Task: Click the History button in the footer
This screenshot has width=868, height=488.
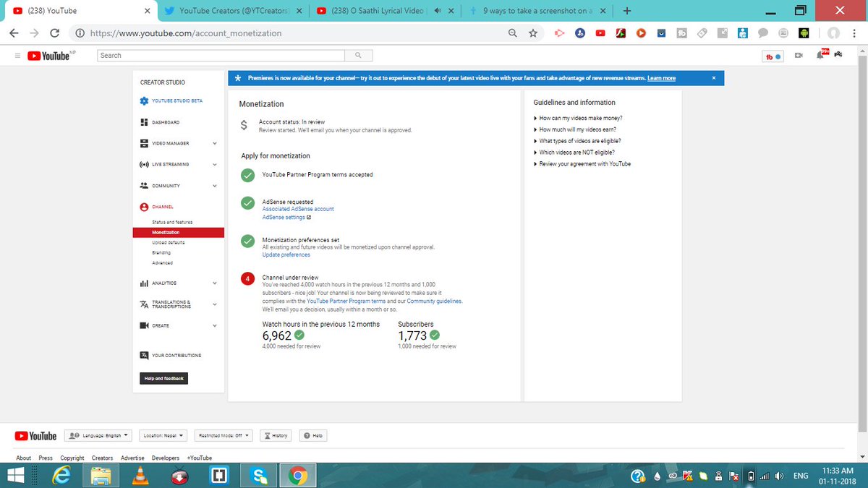Action: coord(276,435)
